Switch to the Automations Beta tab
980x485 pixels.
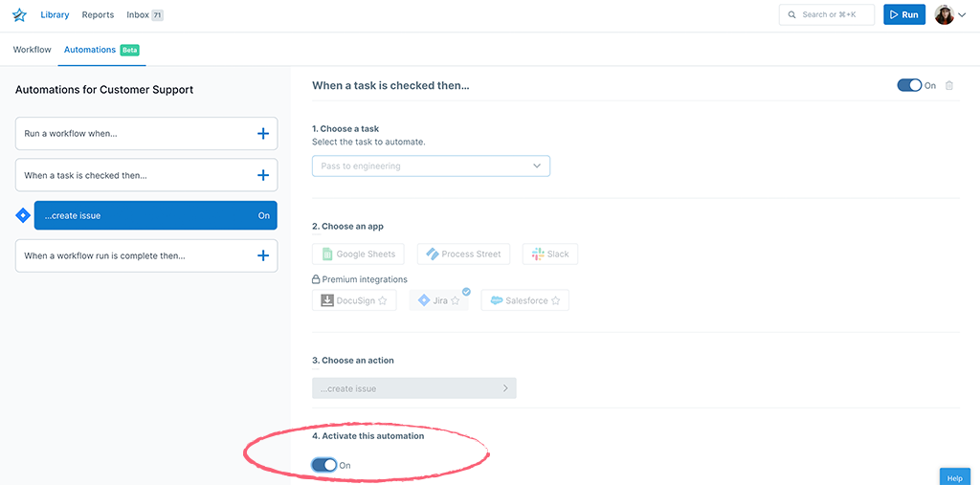click(x=101, y=50)
